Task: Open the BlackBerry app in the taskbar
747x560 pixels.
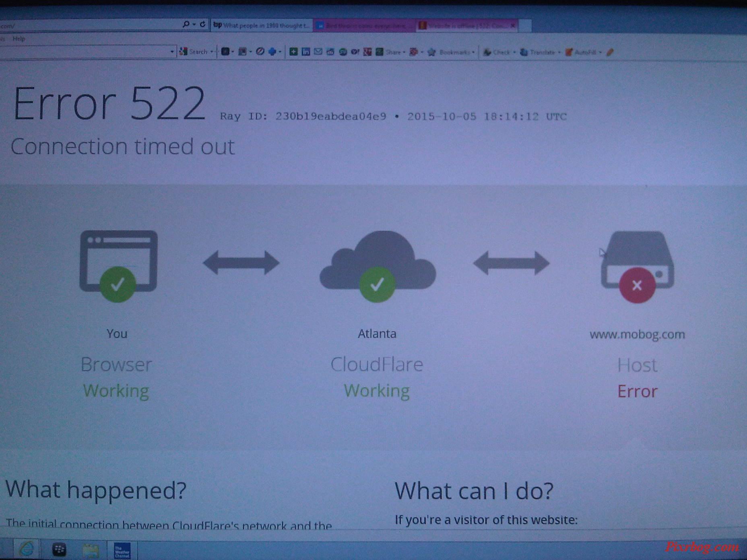Action: tap(59, 550)
